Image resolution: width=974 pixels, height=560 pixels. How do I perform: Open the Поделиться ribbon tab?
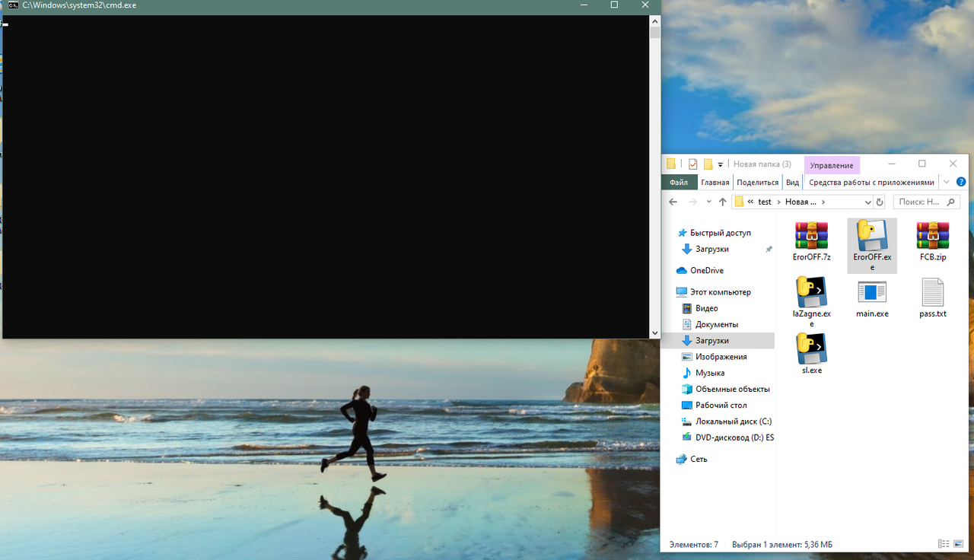tap(758, 182)
